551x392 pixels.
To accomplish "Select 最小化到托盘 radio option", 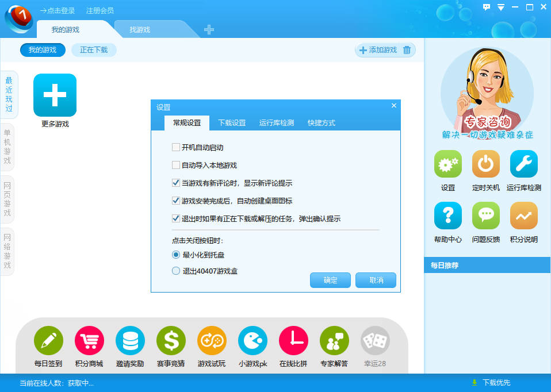I will [x=176, y=255].
